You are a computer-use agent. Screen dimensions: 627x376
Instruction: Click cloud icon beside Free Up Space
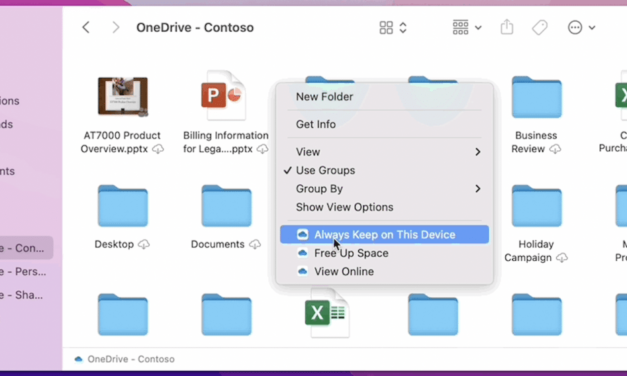pyautogui.click(x=303, y=253)
